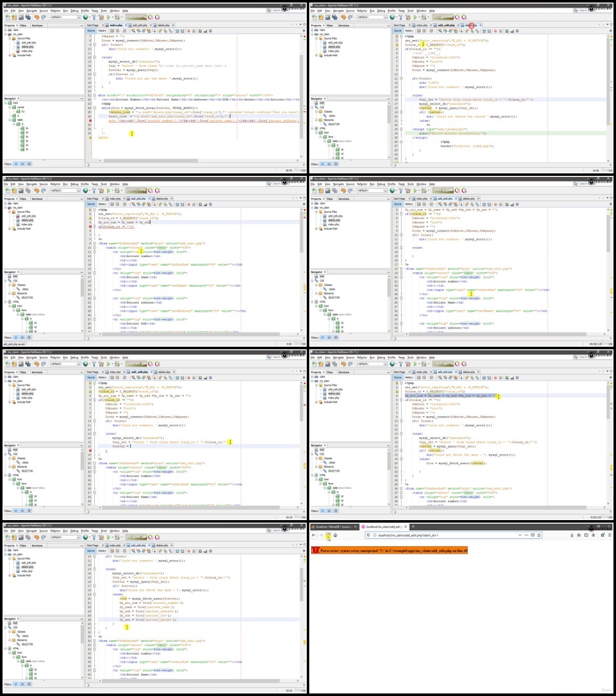The image size is (616, 696).
Task: Click Comment icon in index.php editor toolbar
Action: (x=199, y=30)
